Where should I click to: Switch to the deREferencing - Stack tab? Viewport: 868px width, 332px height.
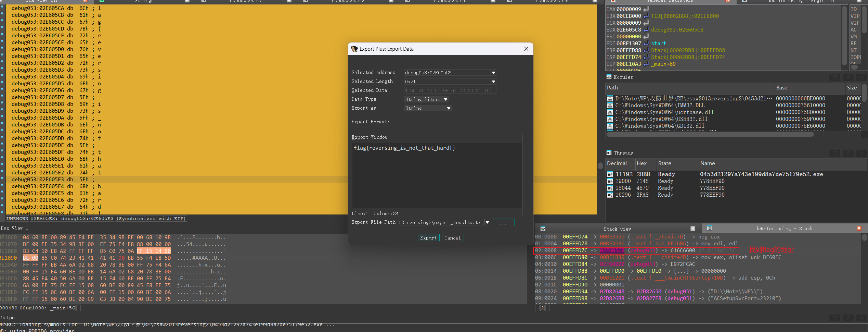[784, 229]
